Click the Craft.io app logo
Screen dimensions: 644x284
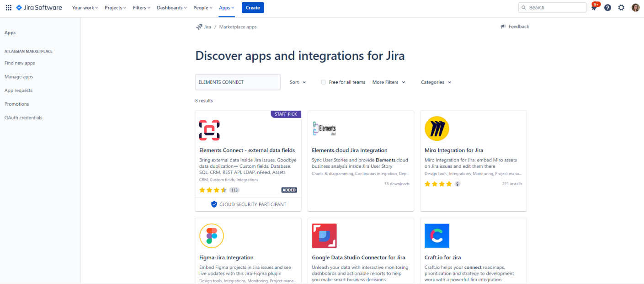(x=436, y=236)
